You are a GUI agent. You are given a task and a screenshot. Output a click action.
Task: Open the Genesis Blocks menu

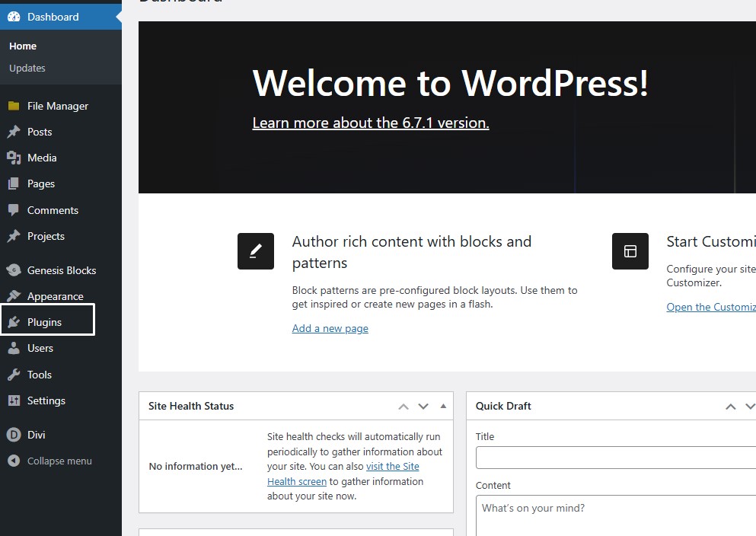[61, 270]
